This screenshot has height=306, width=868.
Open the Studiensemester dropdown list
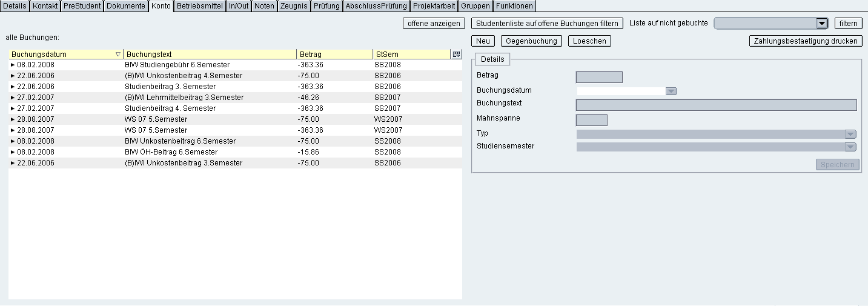[x=850, y=147]
